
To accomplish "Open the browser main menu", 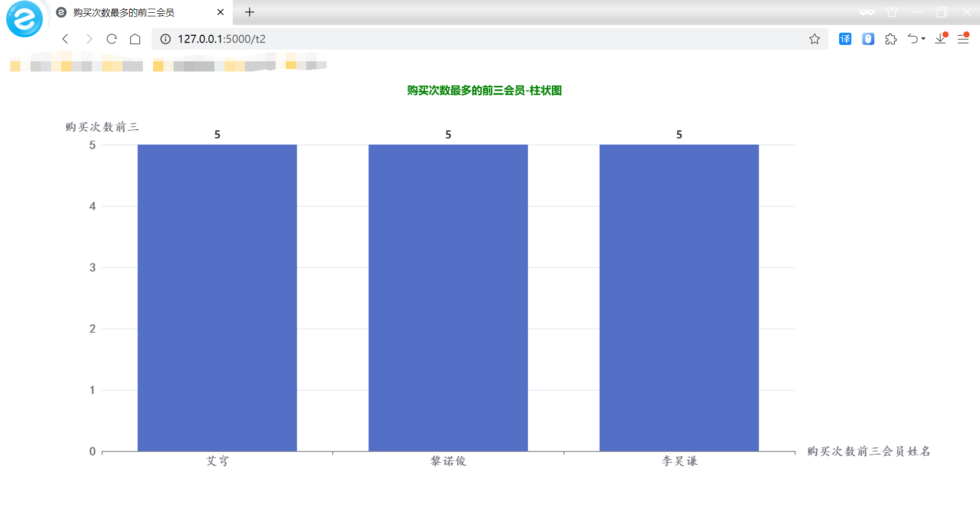I will 963,38.
